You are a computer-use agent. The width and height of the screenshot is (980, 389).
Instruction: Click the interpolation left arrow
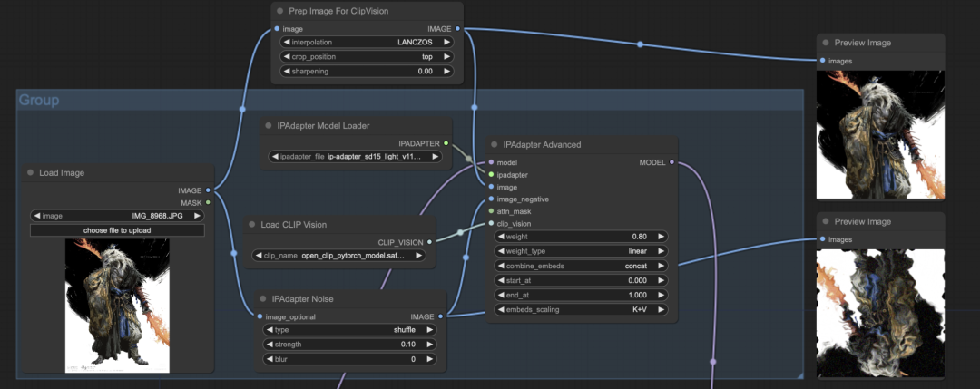[287, 43]
